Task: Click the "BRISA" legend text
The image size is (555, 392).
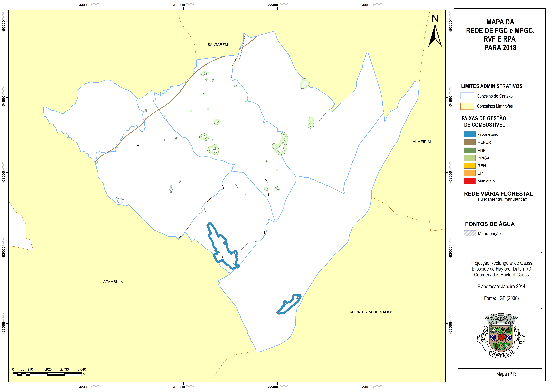Action: coord(483,158)
